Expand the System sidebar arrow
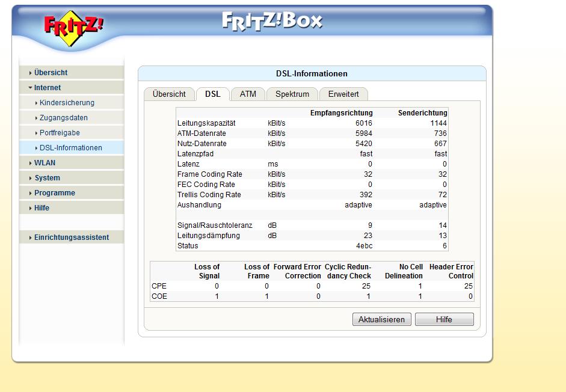Screen dimensions: 566x392 click(x=30, y=179)
